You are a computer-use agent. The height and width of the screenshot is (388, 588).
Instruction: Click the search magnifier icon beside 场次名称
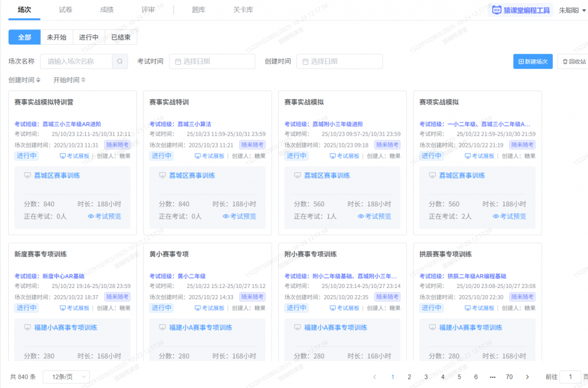[x=119, y=61]
